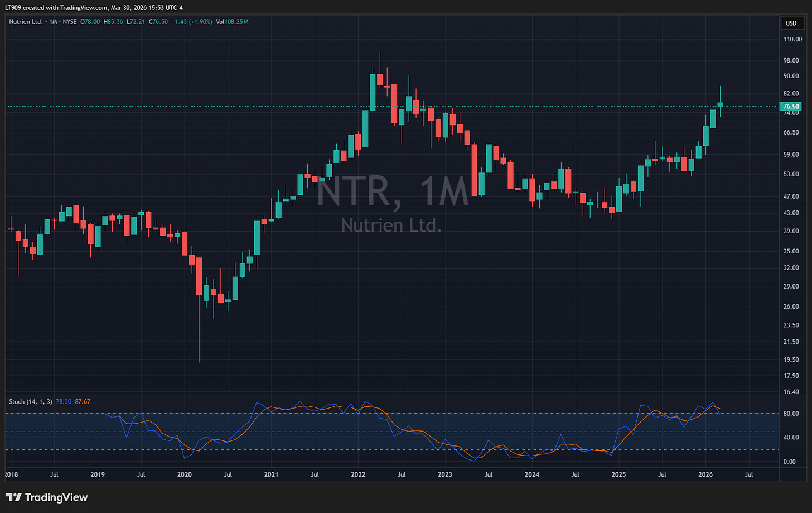Select the high value 'H85.36'
The image size is (812, 513).
[x=113, y=22]
